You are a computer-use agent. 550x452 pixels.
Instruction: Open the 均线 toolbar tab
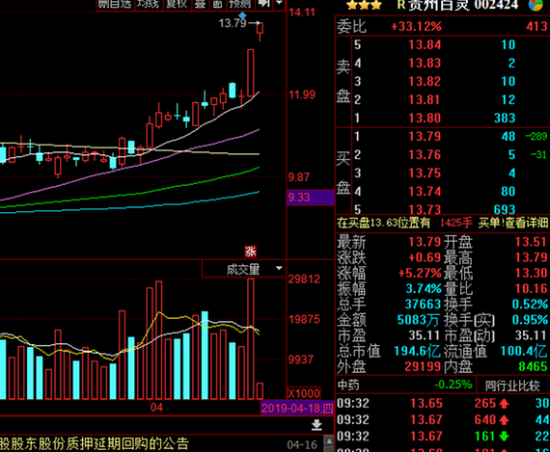[149, 5]
